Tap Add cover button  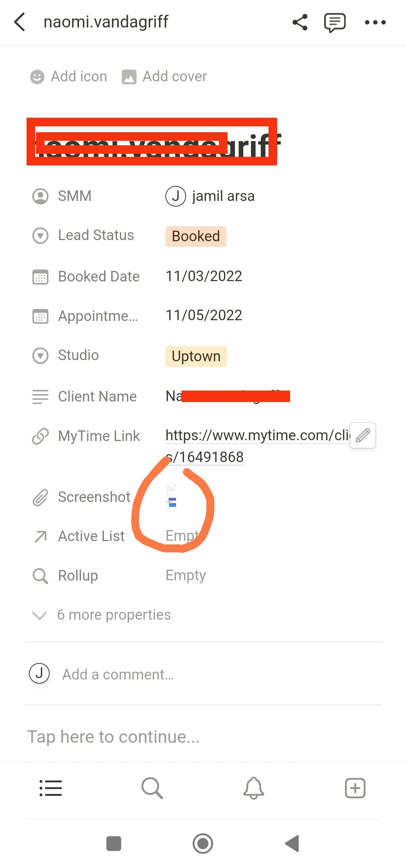(165, 76)
